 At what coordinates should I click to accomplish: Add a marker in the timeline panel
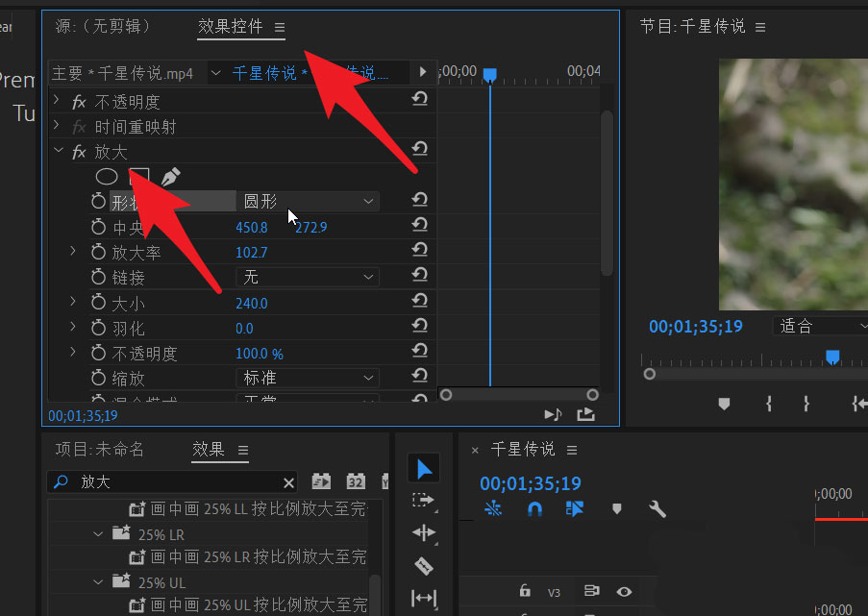(x=616, y=509)
